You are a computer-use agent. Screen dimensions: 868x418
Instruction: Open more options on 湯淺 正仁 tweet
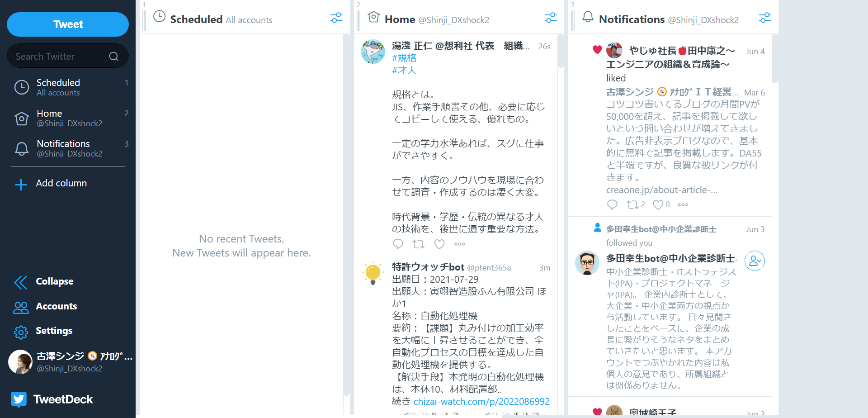click(460, 244)
